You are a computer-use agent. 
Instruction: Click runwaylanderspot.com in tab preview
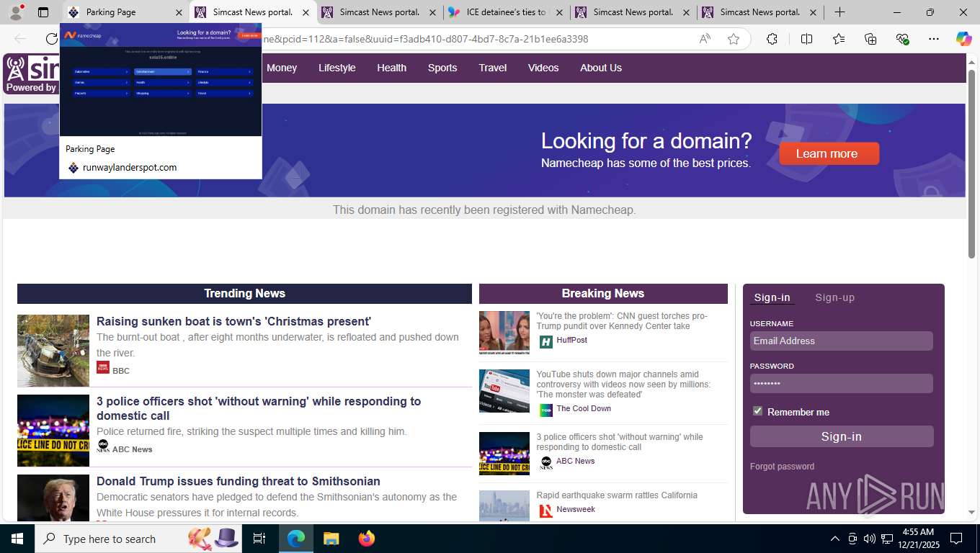[x=130, y=167]
